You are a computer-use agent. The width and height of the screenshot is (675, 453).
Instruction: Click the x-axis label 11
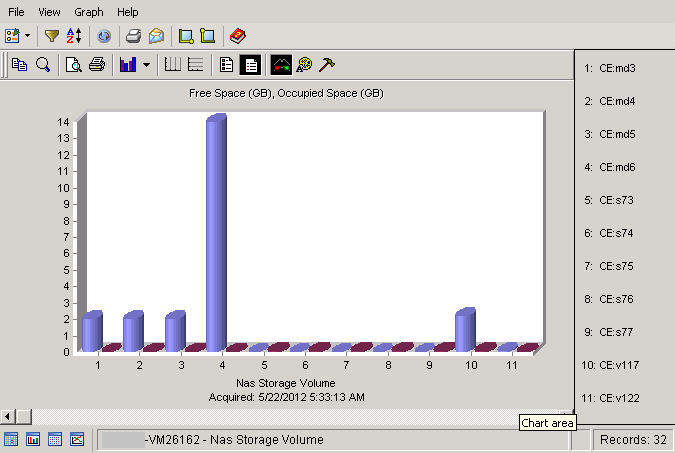pyautogui.click(x=511, y=365)
